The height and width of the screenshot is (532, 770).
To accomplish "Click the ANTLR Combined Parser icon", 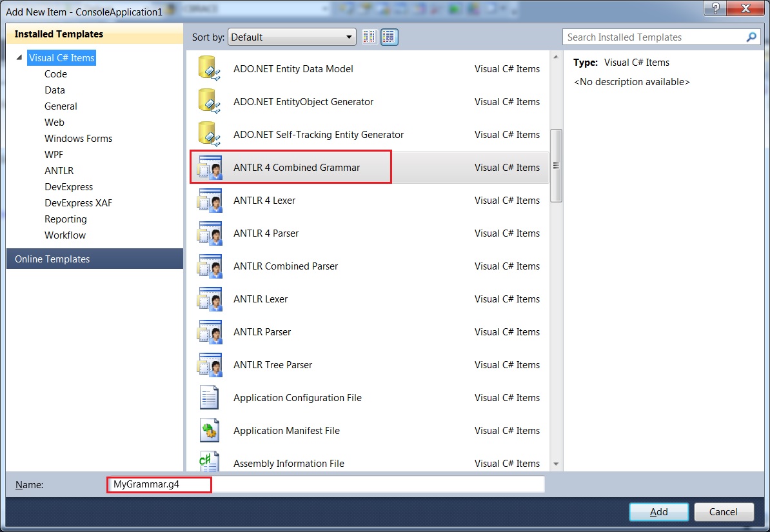I will point(209,266).
